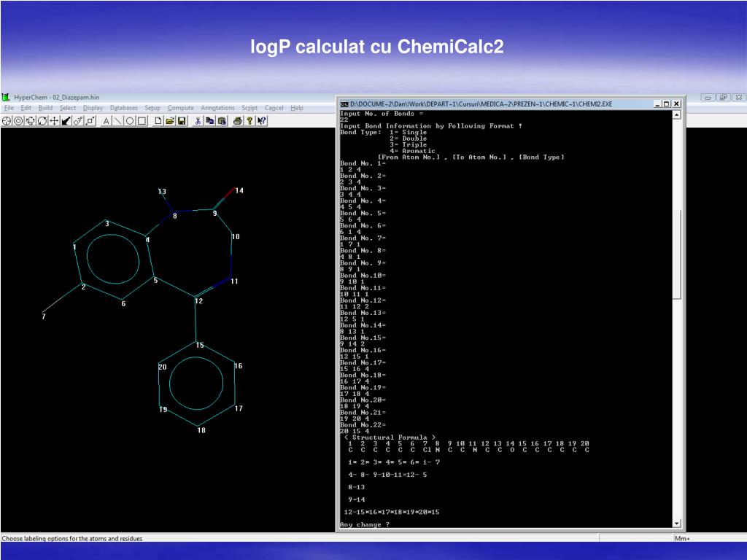Viewport: 747px width, 560px height.
Task: Expand the Build menu
Action: pos(45,108)
